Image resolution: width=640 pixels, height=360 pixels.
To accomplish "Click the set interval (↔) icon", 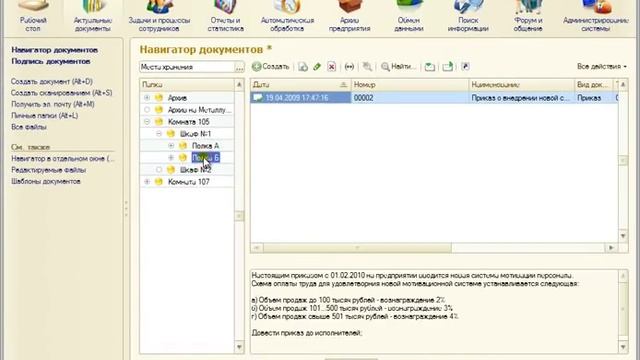I will 349,67.
